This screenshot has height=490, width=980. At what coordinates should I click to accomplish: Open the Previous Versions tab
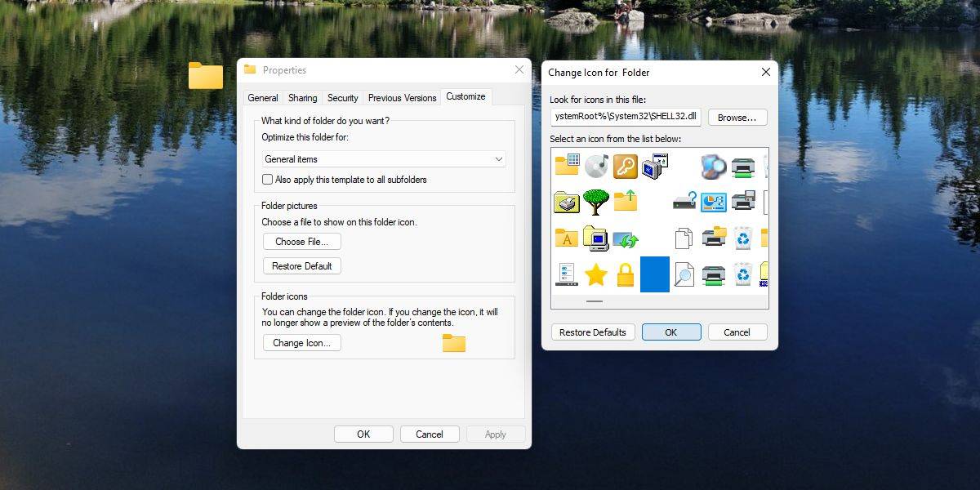click(402, 98)
